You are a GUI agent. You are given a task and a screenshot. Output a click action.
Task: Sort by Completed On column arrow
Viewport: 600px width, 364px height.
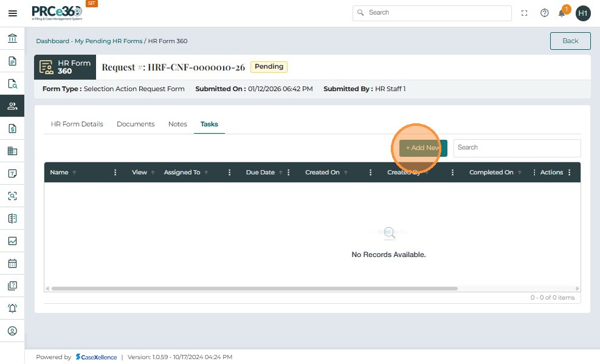coord(520,173)
